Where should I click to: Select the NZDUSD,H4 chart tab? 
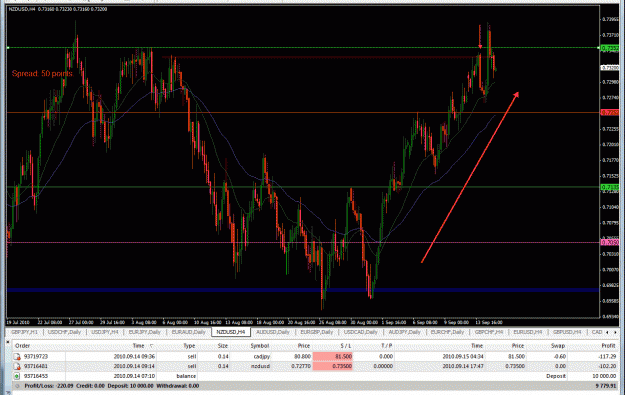coord(231,332)
